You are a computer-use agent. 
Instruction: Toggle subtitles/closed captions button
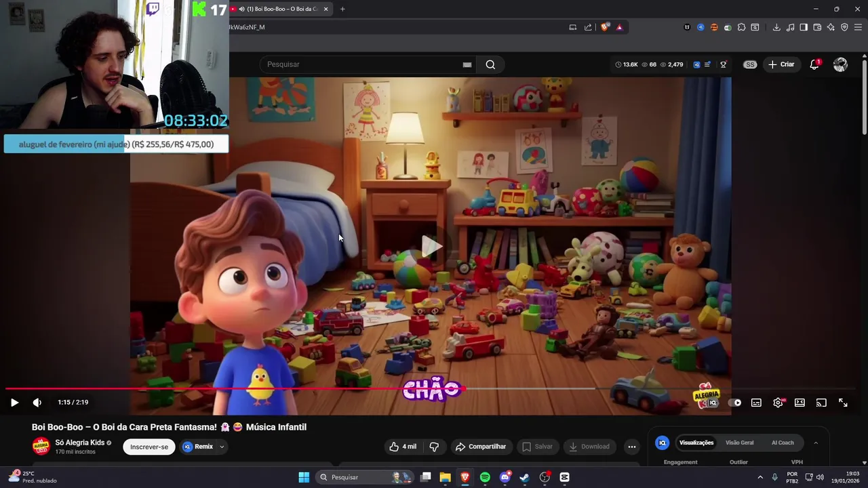(x=756, y=403)
